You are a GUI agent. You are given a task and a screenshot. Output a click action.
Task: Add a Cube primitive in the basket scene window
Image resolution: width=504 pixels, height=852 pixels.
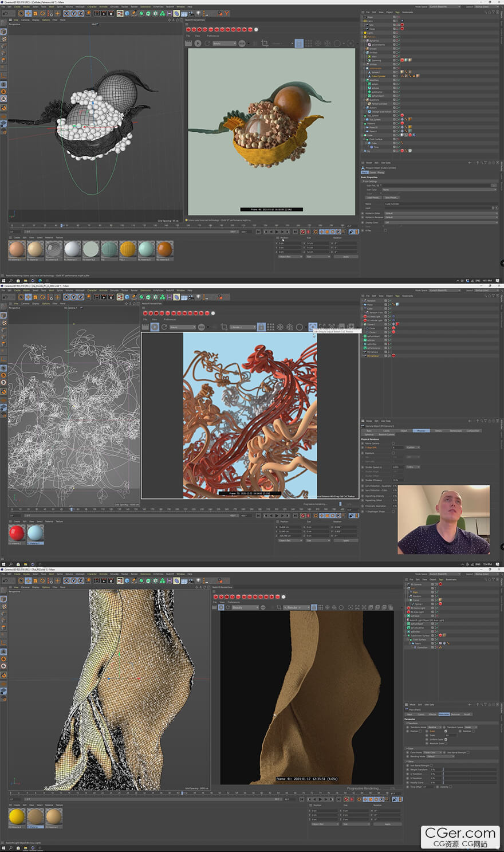[127, 13]
